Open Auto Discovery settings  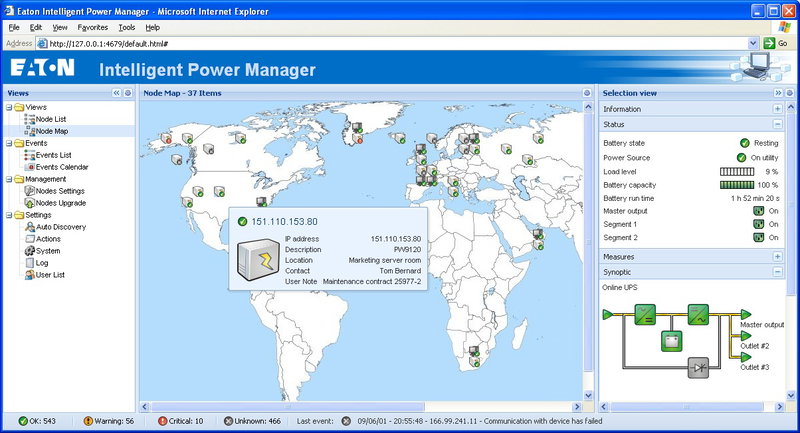coord(61,227)
